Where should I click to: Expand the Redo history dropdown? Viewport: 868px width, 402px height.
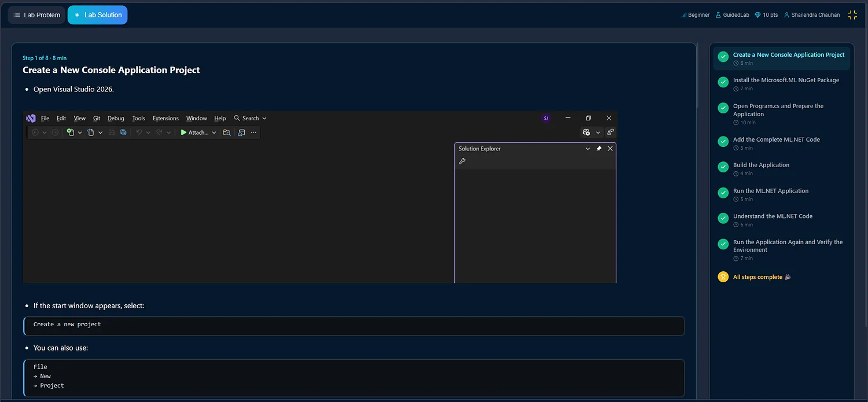pos(169,132)
